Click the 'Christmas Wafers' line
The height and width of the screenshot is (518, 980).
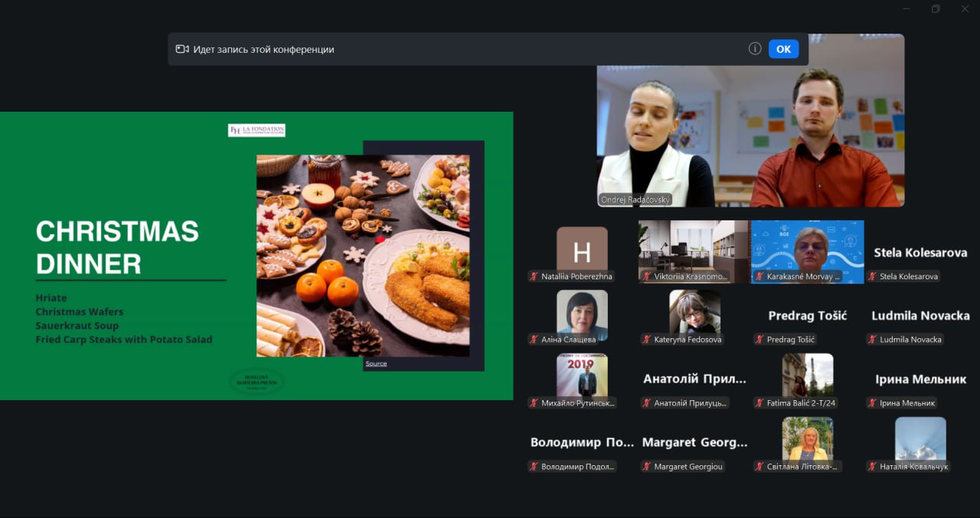80,311
